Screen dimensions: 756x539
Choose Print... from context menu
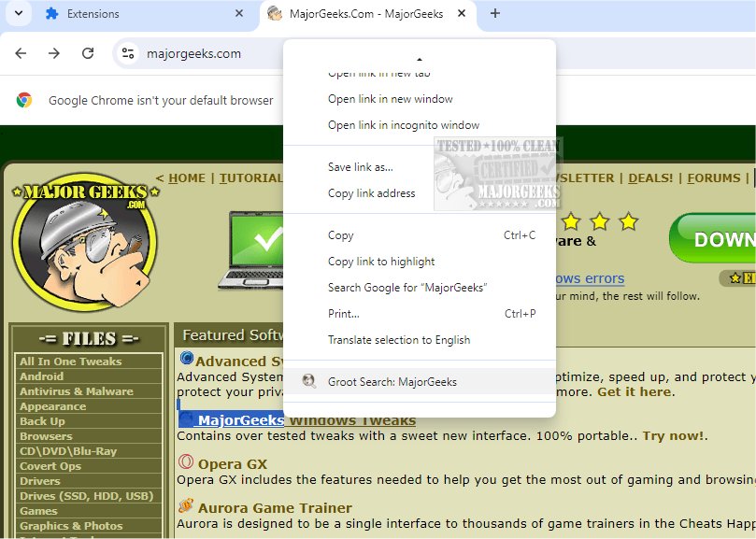pos(420,313)
